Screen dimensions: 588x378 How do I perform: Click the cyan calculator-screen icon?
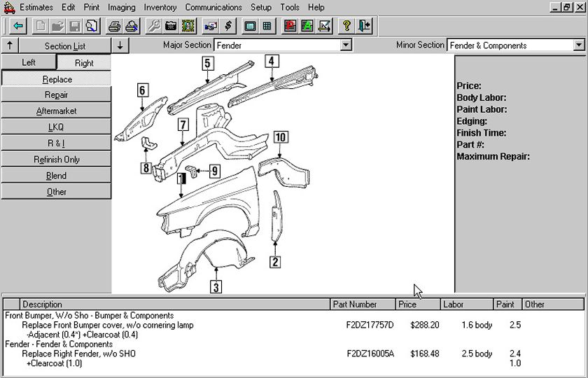pyautogui.click(x=250, y=26)
